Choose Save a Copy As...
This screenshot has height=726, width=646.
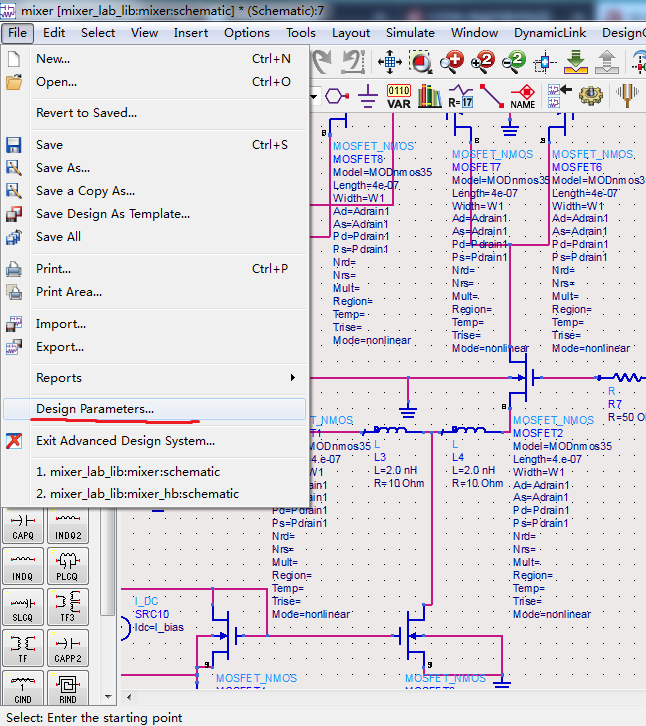tap(154, 191)
